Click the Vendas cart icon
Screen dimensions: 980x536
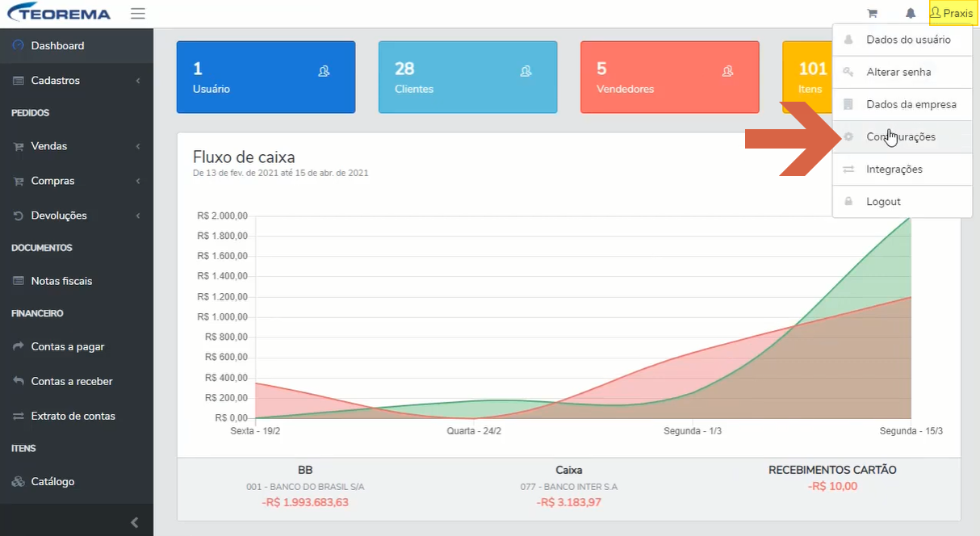coord(18,147)
